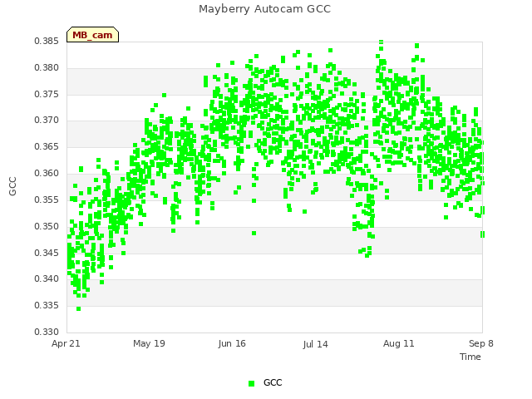Screen dimensions: 532x399
Task: Click the 0.380 y-axis tick label
Action: point(47,68)
